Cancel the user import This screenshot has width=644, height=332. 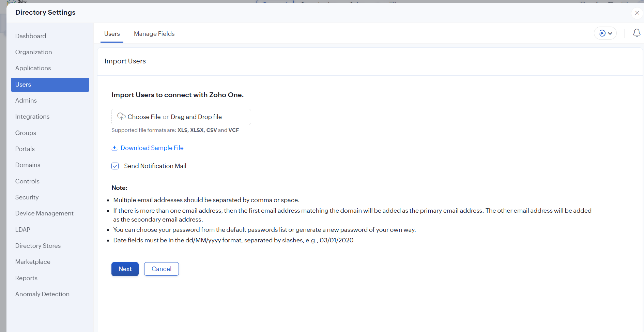161,269
